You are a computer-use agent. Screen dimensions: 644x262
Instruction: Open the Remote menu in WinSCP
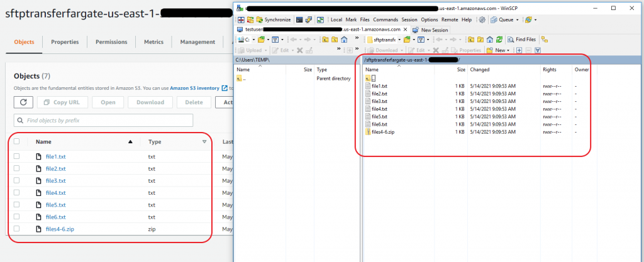click(450, 19)
